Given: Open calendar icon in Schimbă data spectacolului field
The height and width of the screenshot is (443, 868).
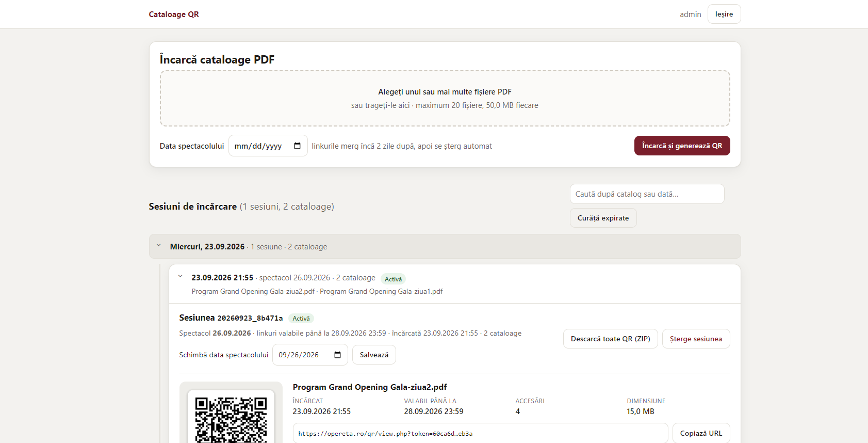Looking at the screenshot, I should [x=338, y=355].
